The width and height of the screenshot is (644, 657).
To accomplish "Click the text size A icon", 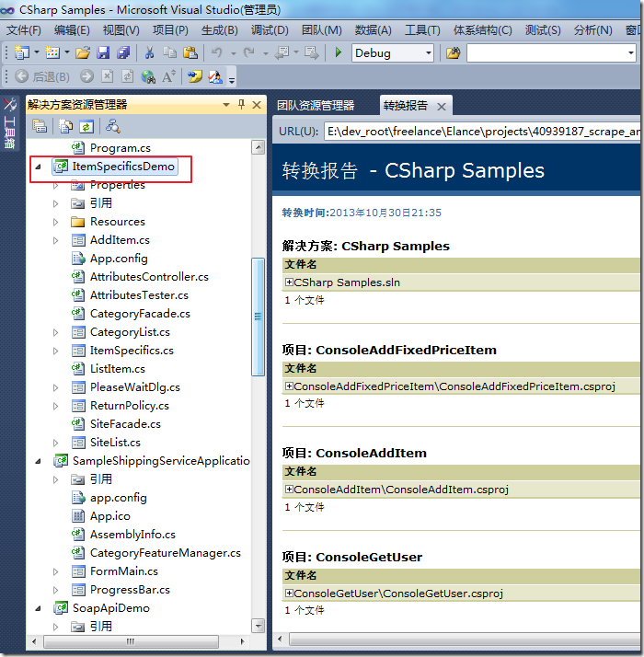I will pyautogui.click(x=168, y=76).
